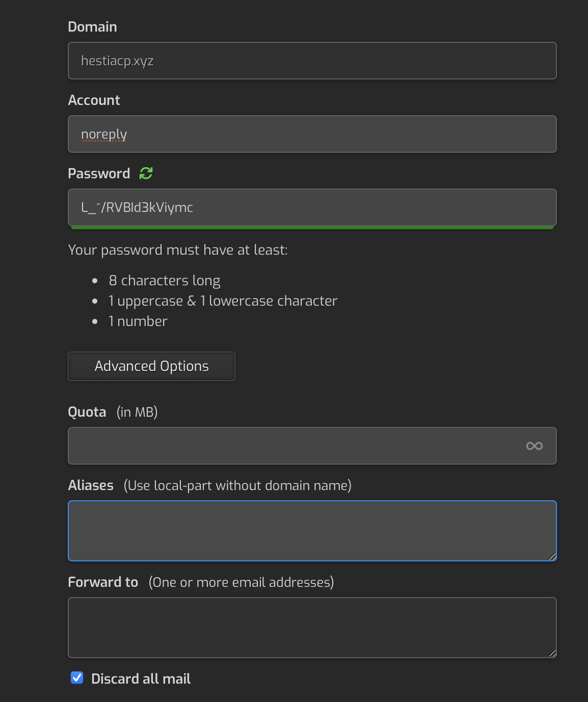The image size is (588, 702).
Task: Click the 'Discard all mail' label text
Action: point(141,679)
